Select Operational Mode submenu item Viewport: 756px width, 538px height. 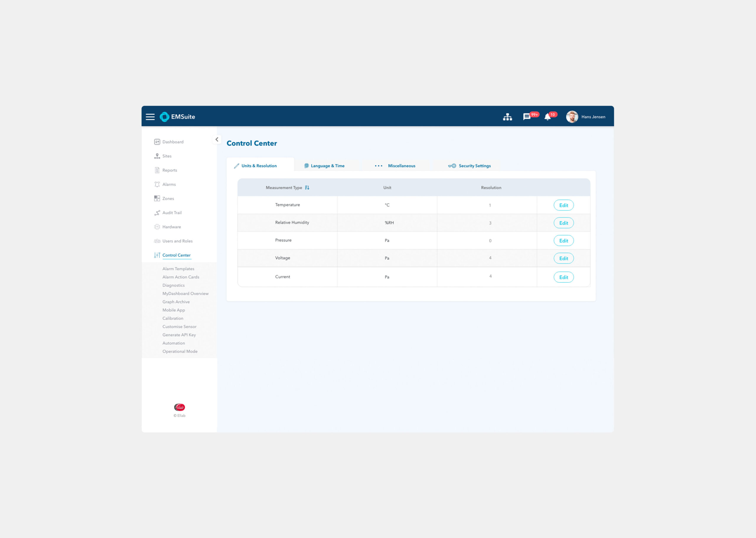click(x=180, y=351)
